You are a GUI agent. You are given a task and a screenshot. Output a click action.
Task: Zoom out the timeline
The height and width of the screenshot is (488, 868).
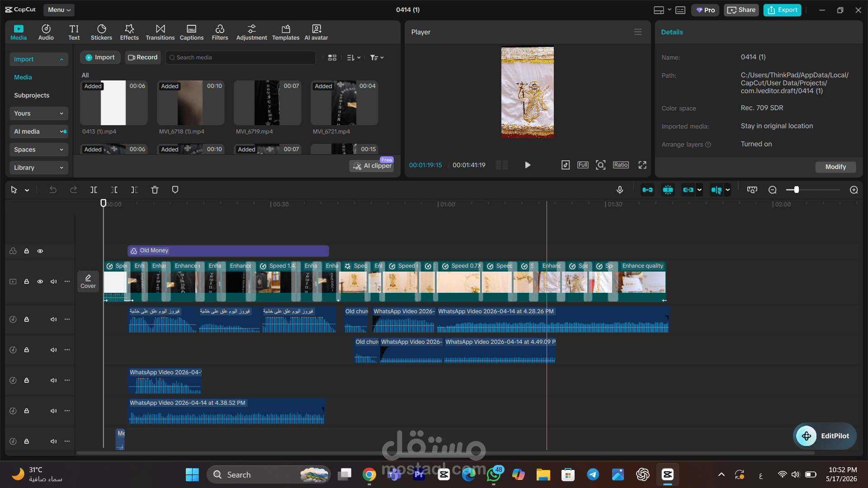(773, 190)
